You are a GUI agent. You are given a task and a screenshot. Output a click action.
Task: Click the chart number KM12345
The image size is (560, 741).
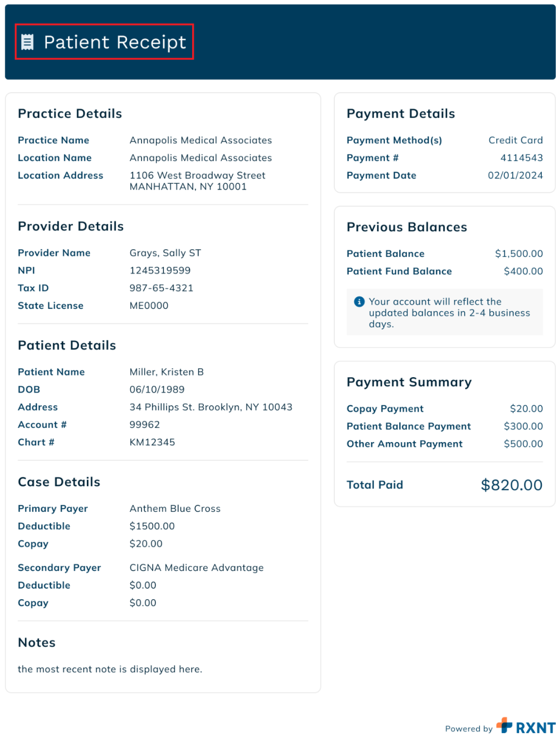point(152,442)
